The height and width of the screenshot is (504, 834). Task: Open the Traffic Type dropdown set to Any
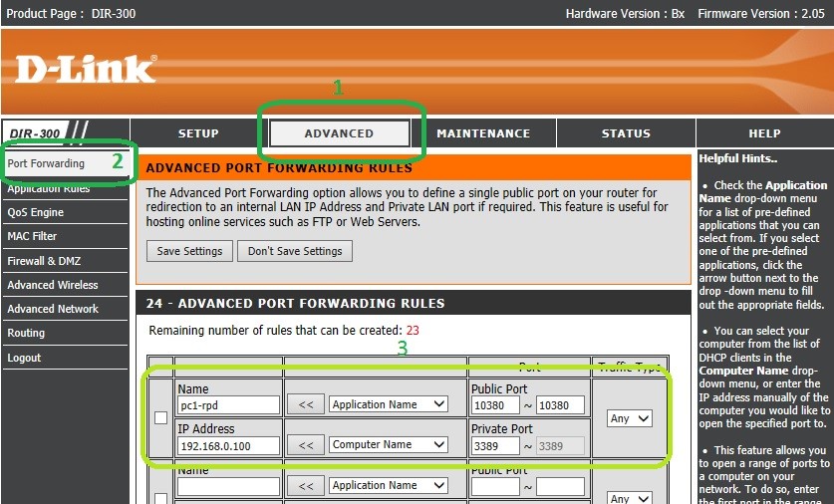coord(630,418)
